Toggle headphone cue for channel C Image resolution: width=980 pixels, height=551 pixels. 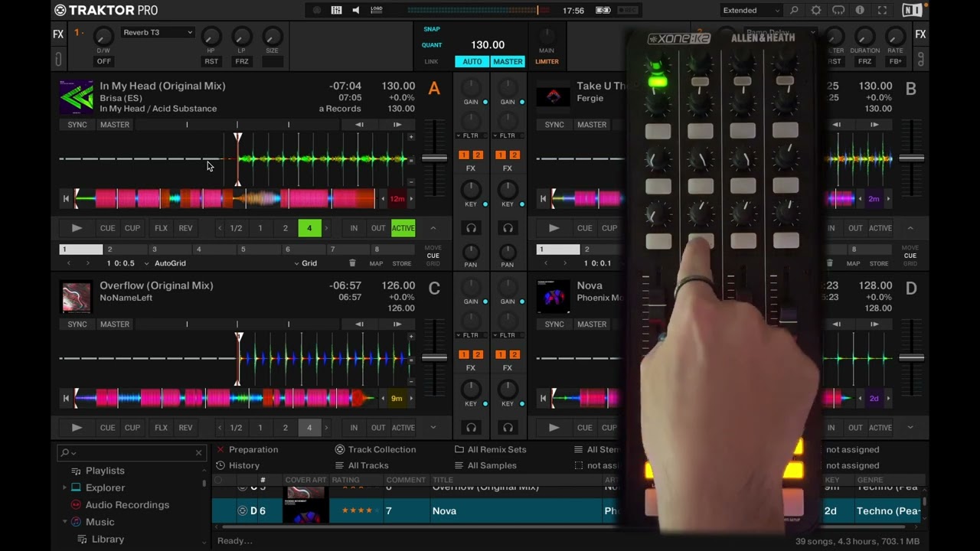(471, 428)
